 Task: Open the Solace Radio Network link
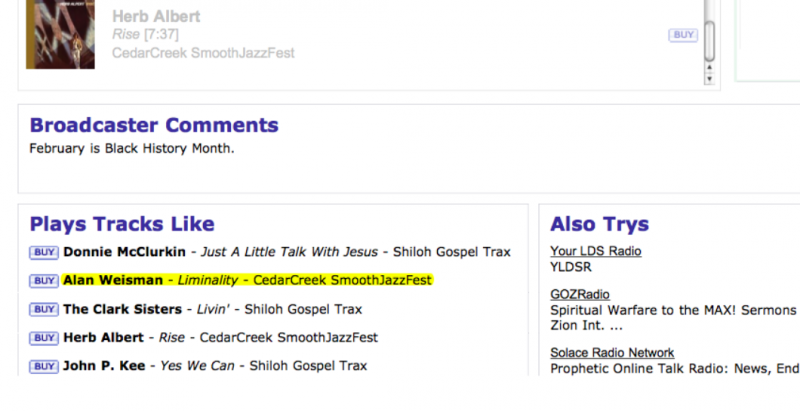coord(612,353)
